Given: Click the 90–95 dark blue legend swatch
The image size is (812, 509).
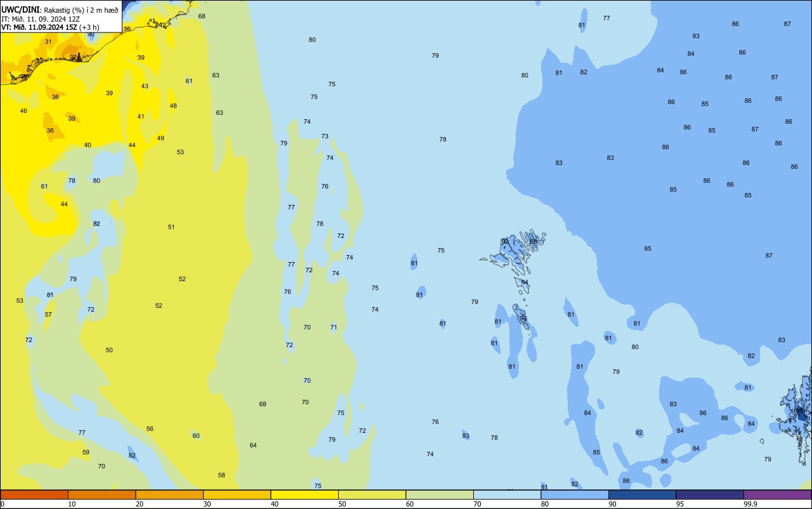Looking at the screenshot, I should (x=642, y=494).
